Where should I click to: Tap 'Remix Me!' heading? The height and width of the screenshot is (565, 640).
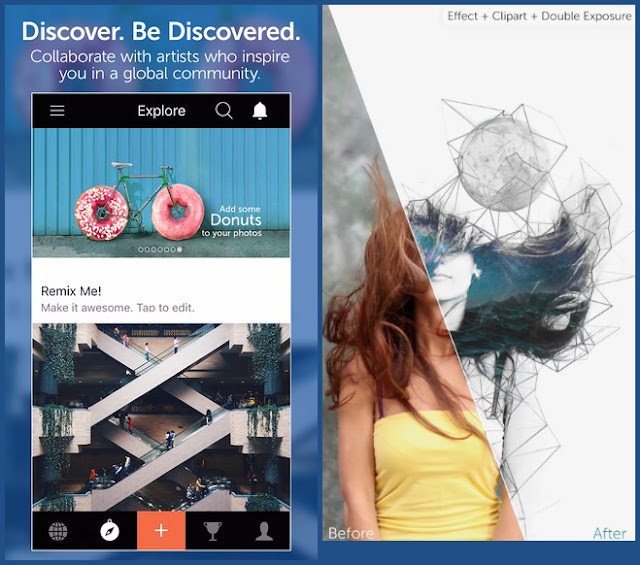tap(71, 291)
